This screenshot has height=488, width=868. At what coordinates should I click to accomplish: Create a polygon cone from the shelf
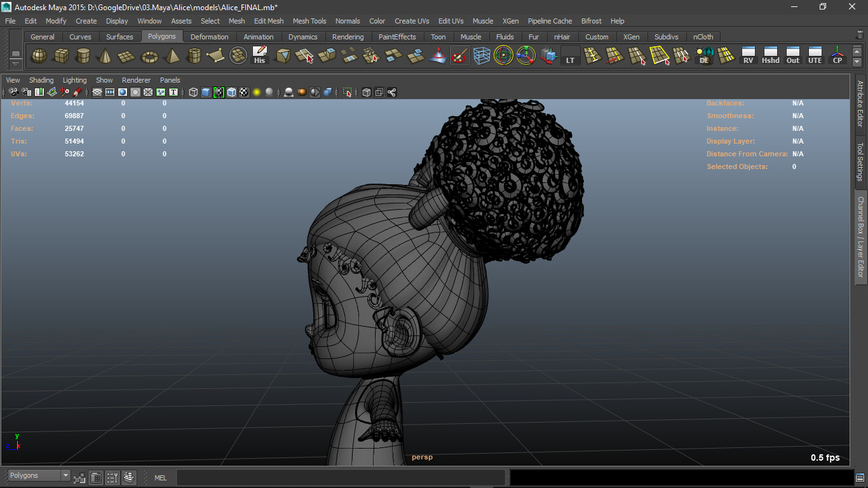[105, 57]
